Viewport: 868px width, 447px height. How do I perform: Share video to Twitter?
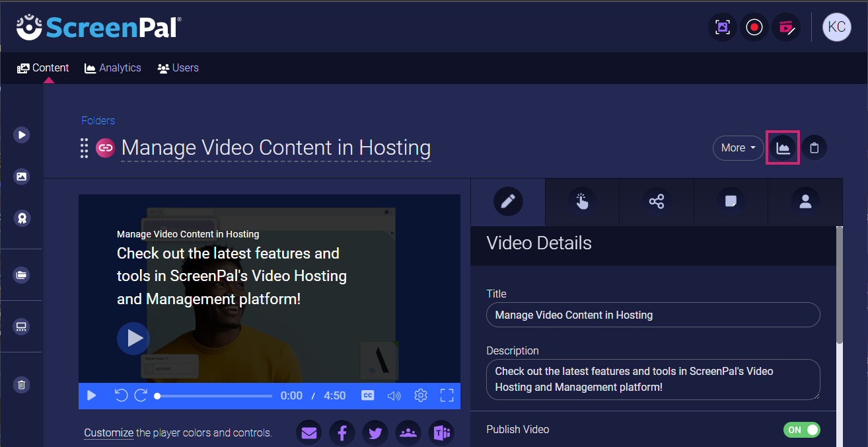(x=375, y=433)
